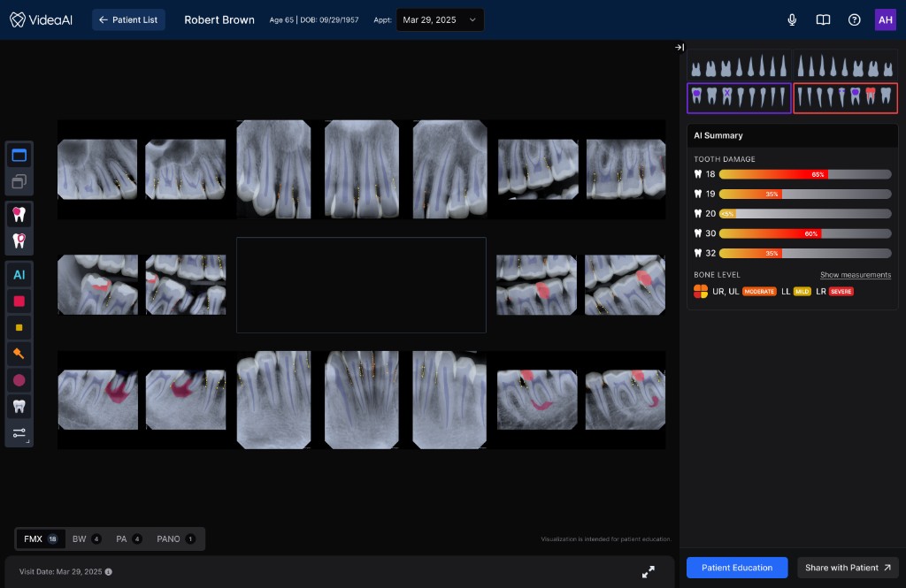Click the mallet treatment tool icon
The image size is (906, 588).
[x=19, y=354]
